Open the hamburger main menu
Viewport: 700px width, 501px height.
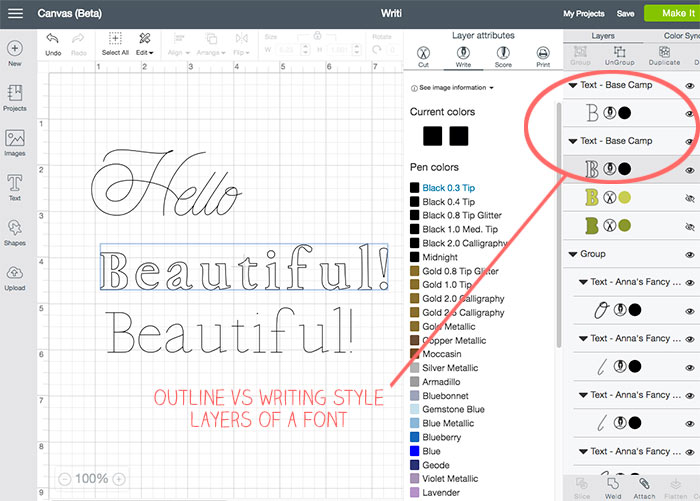point(15,13)
